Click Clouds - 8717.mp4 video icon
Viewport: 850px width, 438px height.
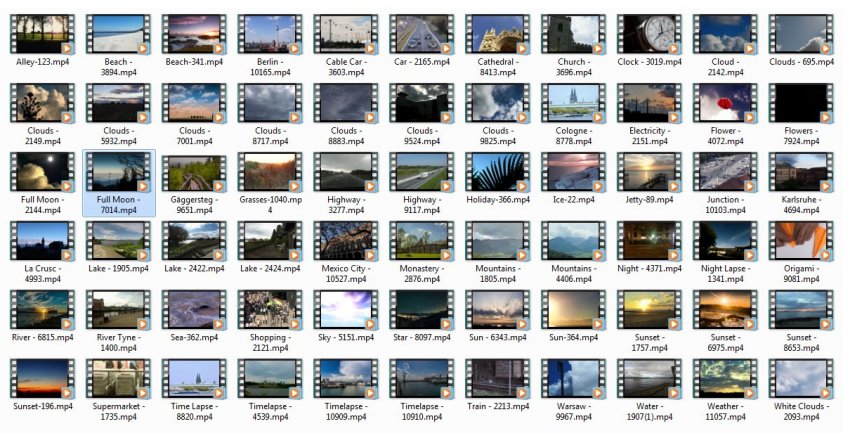[x=270, y=104]
